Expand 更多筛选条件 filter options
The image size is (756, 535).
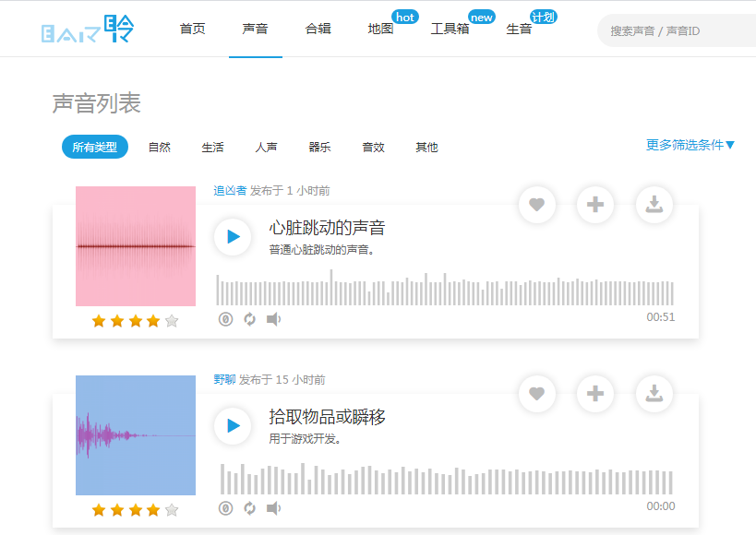(x=690, y=145)
